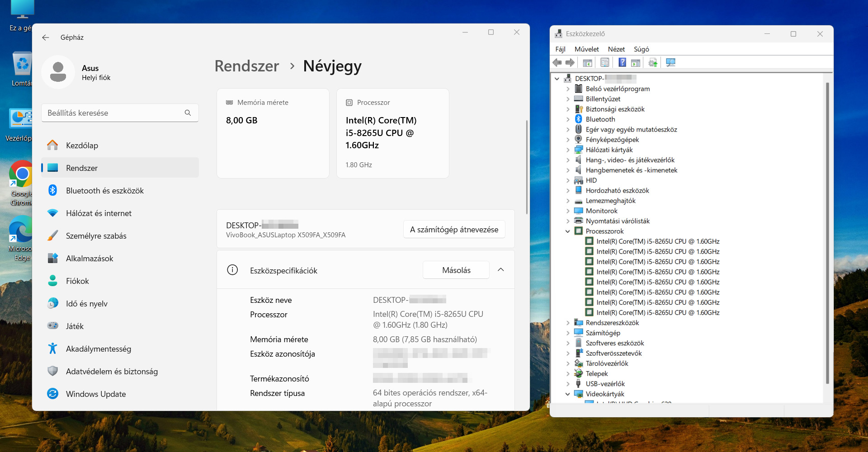Click the VivoBook_ASUSLaptop X509FA_X509FA model text
This screenshot has width=868, height=452.
[286, 235]
